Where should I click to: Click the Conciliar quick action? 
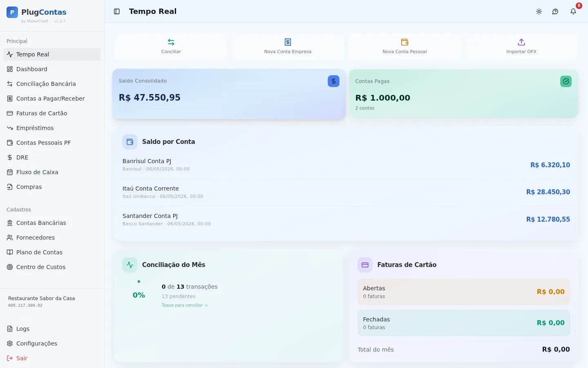171,47
